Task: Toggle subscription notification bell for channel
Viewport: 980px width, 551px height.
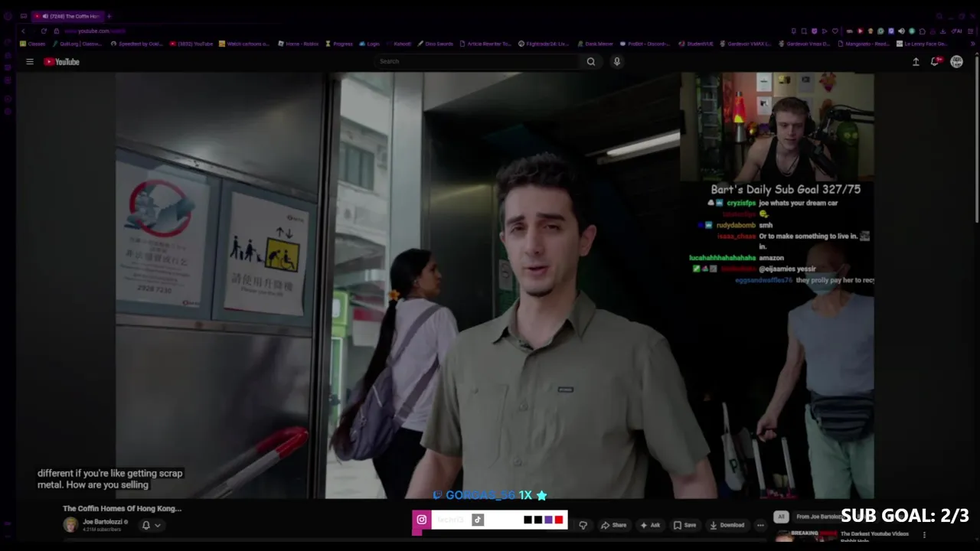Action: click(x=145, y=525)
